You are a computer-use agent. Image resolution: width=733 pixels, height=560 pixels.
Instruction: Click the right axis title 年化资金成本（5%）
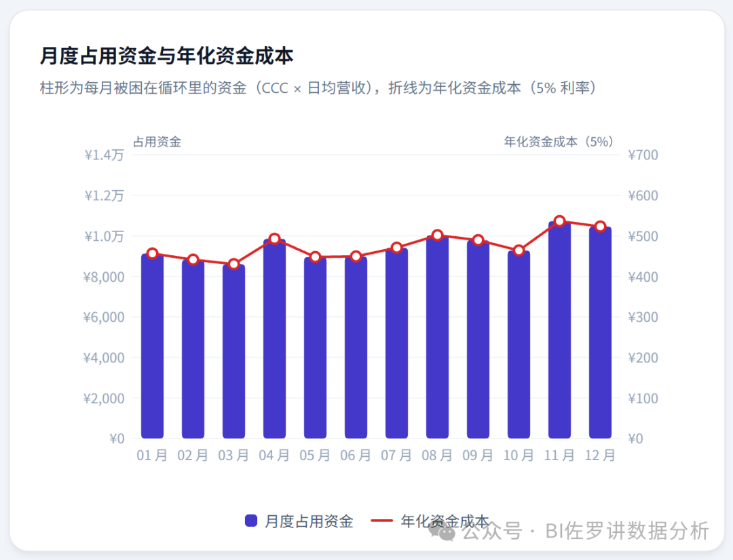tap(559, 142)
